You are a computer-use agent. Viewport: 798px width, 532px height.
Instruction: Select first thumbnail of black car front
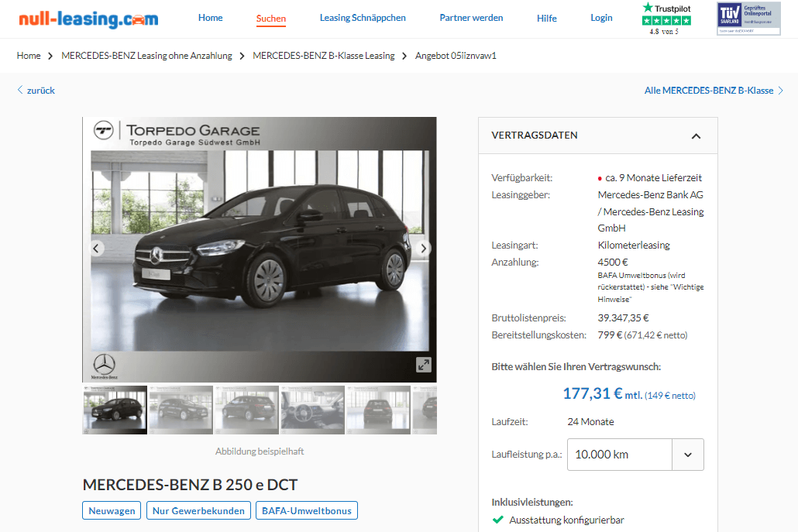pyautogui.click(x=115, y=410)
